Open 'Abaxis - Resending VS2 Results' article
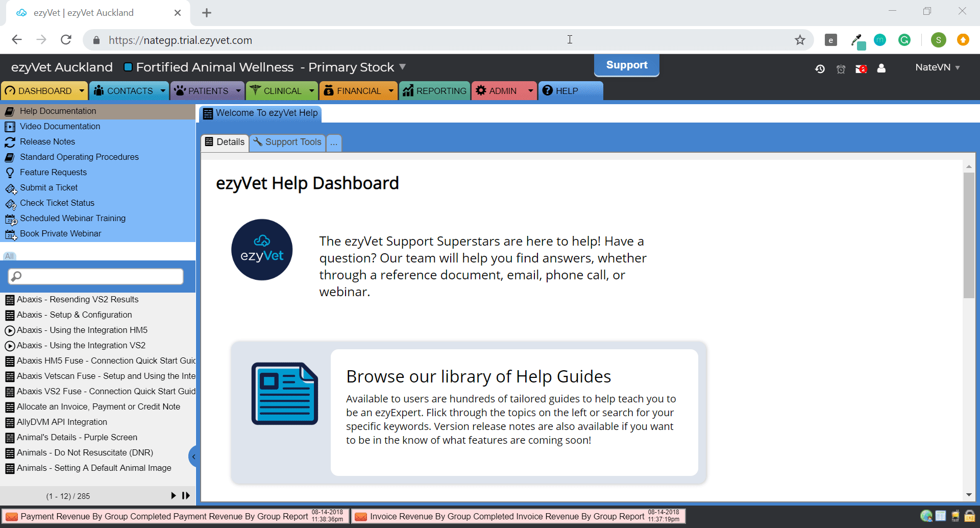 (x=78, y=300)
